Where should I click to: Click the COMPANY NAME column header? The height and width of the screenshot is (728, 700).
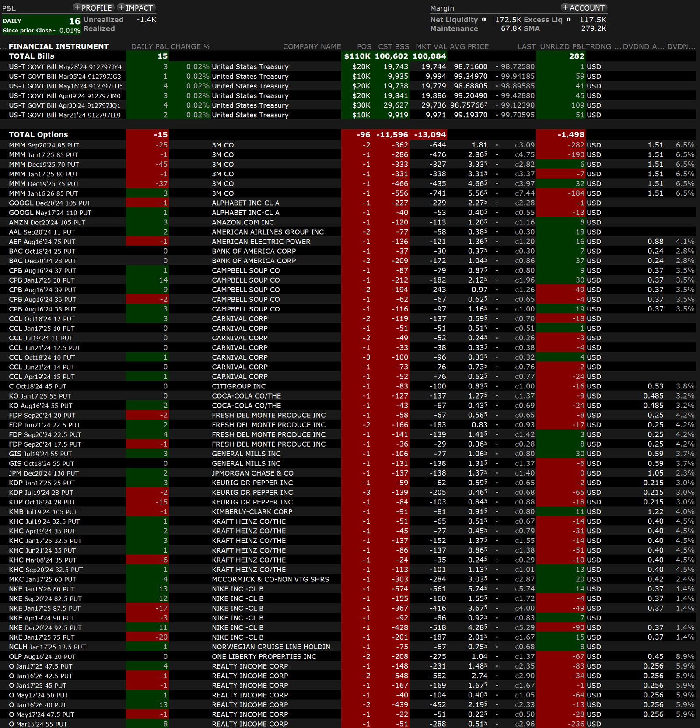pyautogui.click(x=311, y=46)
